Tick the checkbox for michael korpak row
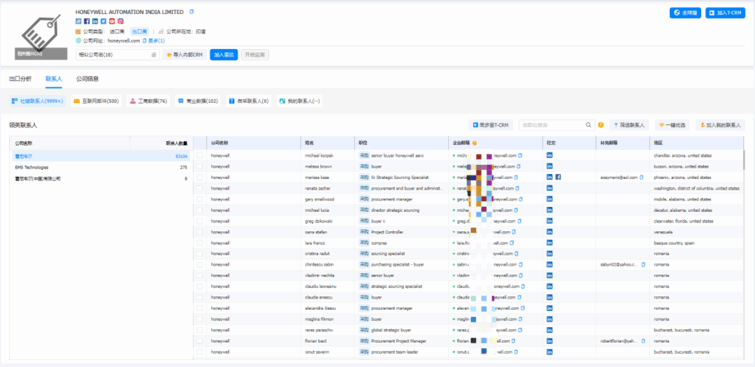Screen dimensions: 755x367 pyautogui.click(x=200, y=156)
